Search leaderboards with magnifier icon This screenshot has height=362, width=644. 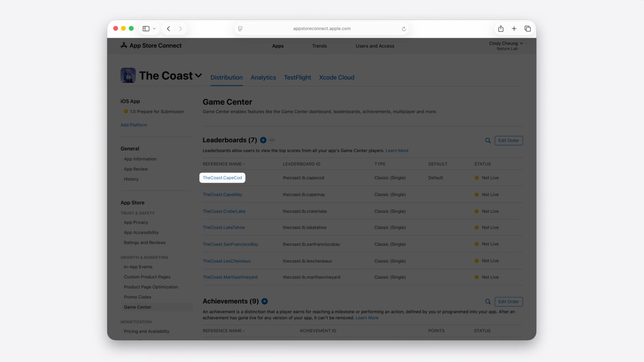(x=488, y=141)
